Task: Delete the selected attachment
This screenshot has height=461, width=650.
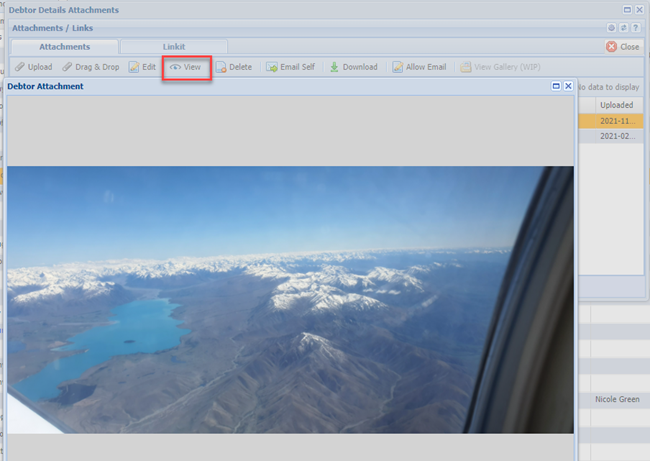Action: (x=233, y=67)
